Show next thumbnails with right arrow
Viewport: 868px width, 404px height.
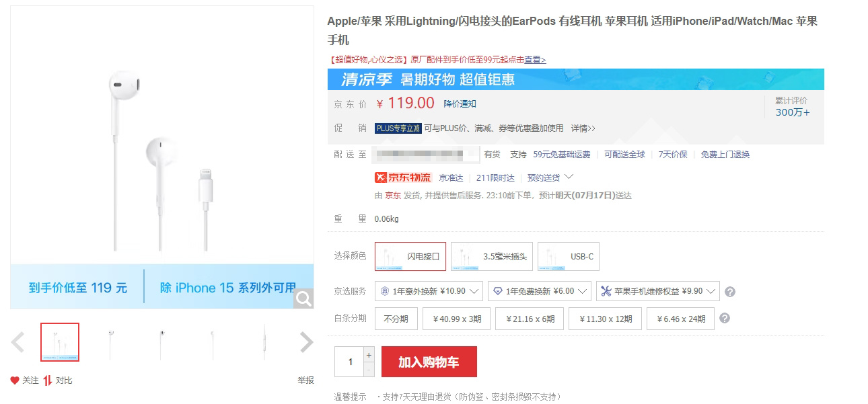coord(306,342)
